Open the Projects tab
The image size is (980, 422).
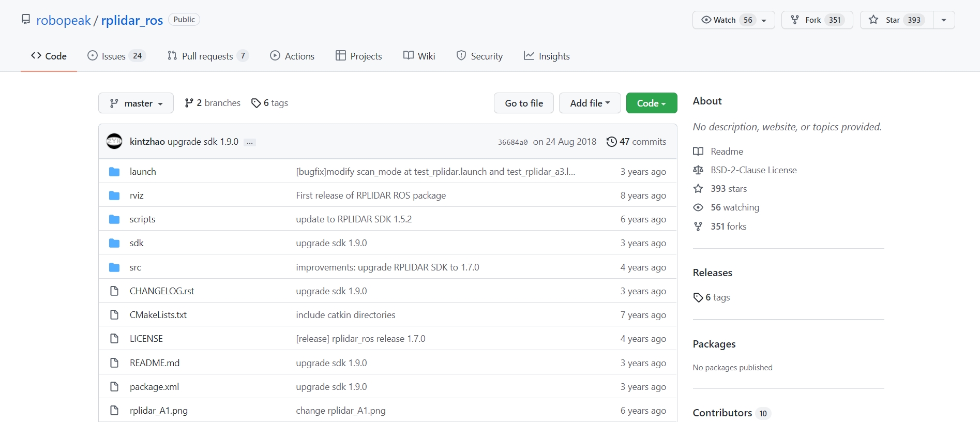(359, 56)
